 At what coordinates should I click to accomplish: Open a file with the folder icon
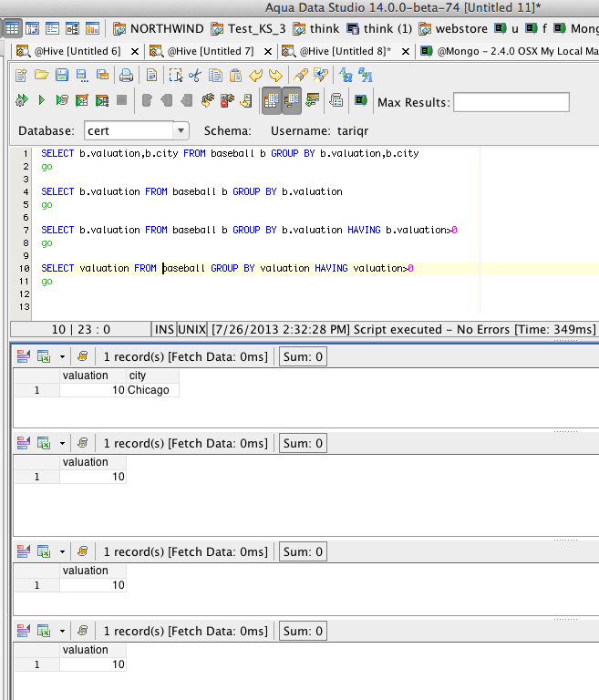[x=42, y=76]
